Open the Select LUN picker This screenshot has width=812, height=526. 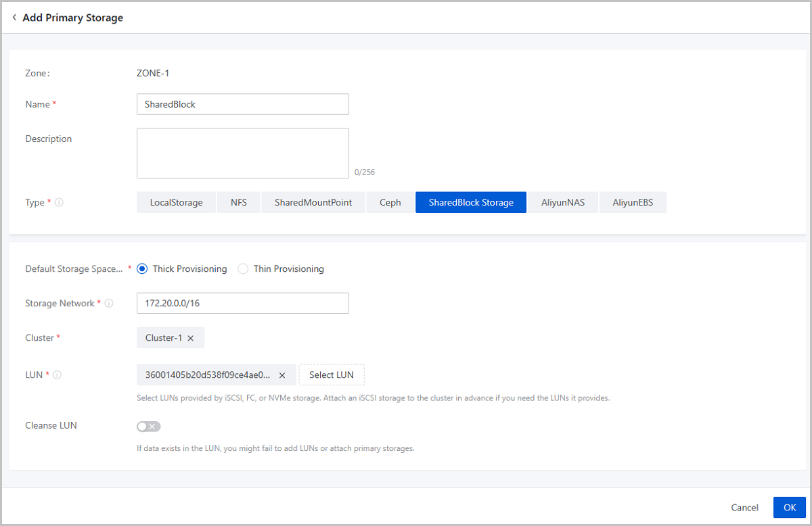pyautogui.click(x=331, y=375)
